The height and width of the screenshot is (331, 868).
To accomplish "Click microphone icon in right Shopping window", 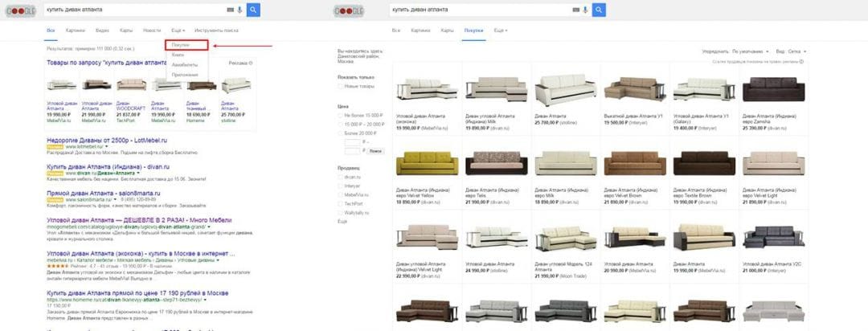I will pyautogui.click(x=585, y=10).
